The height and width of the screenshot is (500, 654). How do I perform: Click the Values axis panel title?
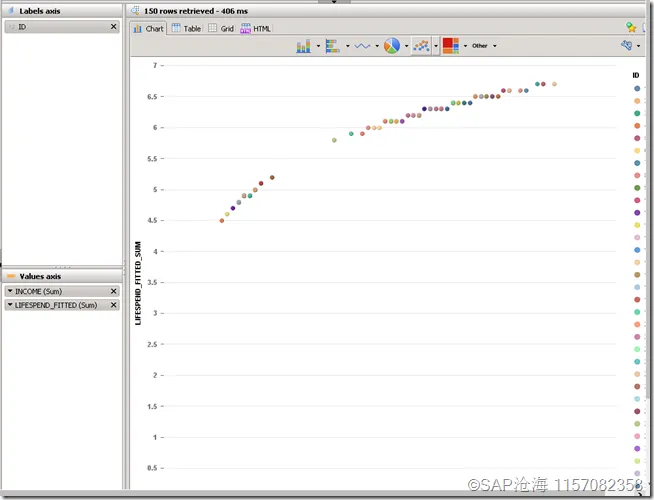pos(40,276)
